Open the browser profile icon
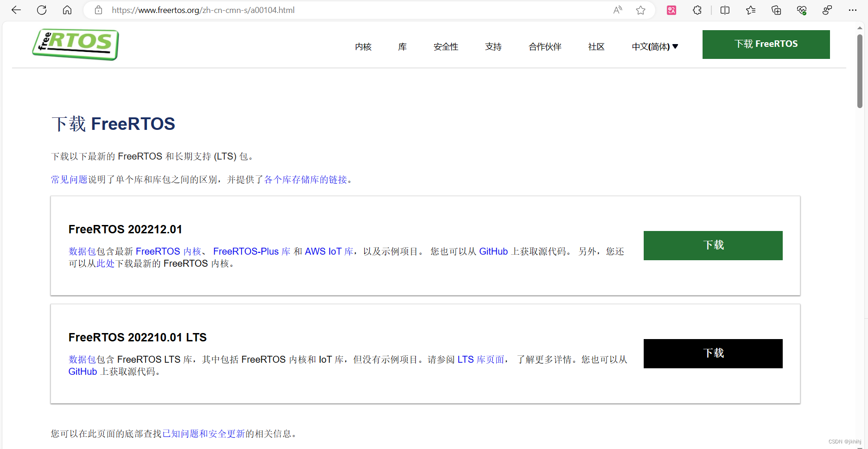Screen dimensions: 868x449 click(827, 10)
